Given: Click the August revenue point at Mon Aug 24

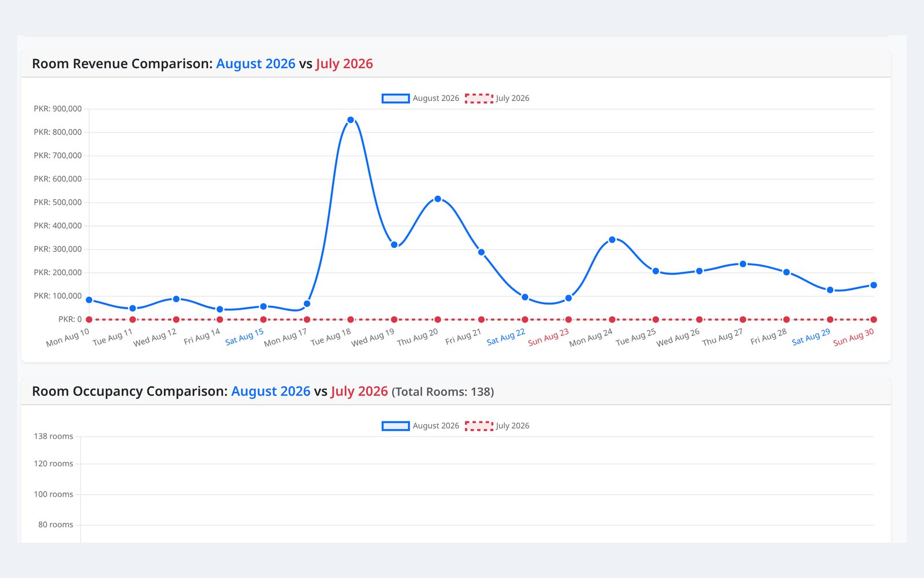Looking at the screenshot, I should click(x=612, y=240).
